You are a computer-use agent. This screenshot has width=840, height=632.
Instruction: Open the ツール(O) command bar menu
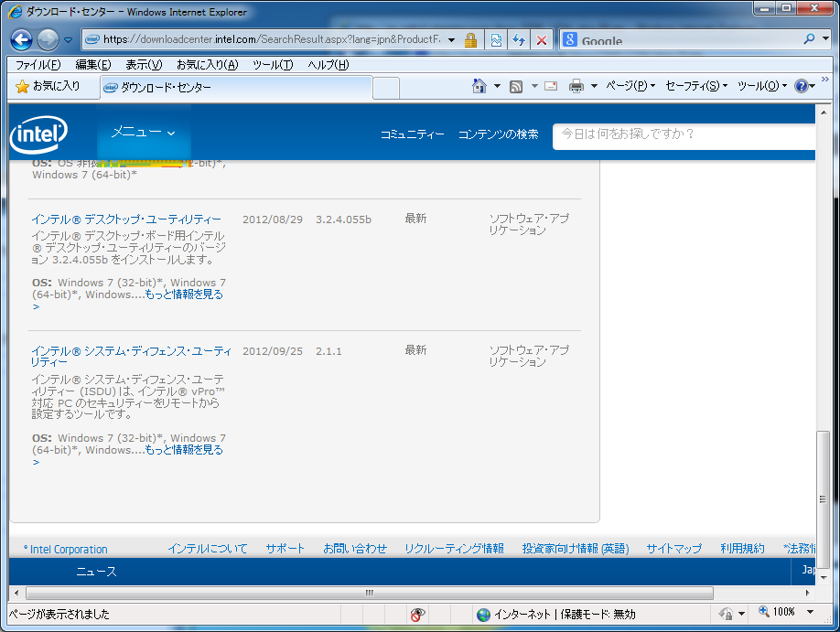(762, 86)
